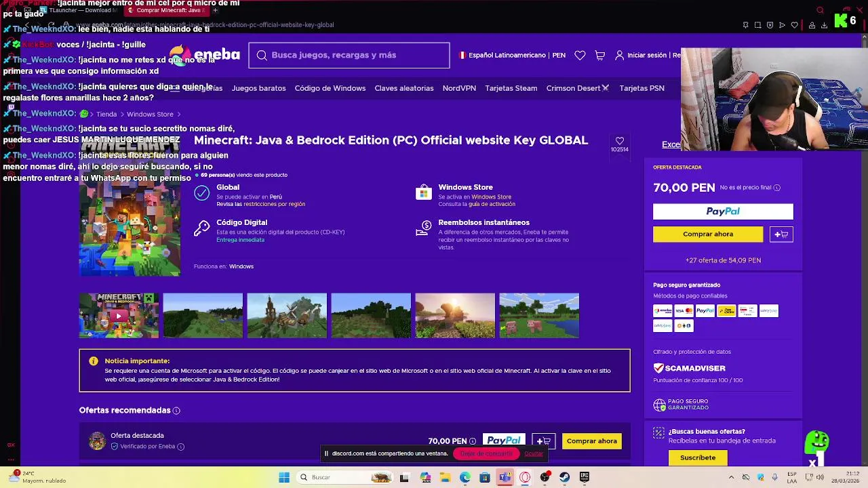Click the Eneba logo

tap(204, 54)
